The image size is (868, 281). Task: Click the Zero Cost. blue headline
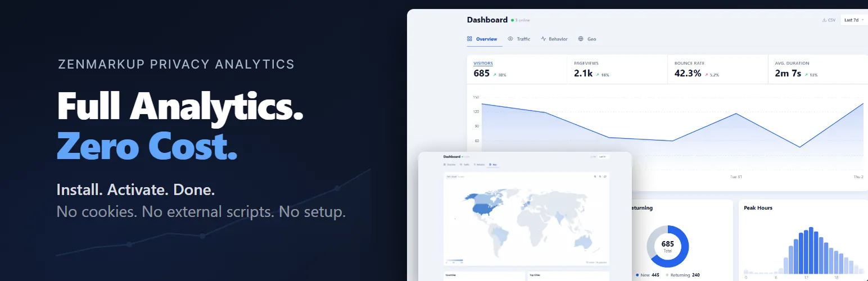tap(147, 145)
